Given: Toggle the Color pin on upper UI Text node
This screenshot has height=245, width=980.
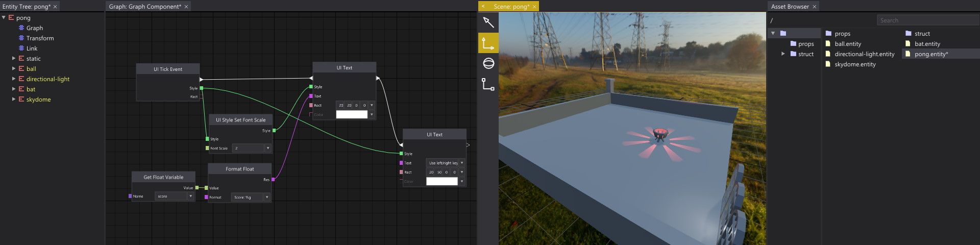Looking at the screenshot, I should tap(311, 114).
